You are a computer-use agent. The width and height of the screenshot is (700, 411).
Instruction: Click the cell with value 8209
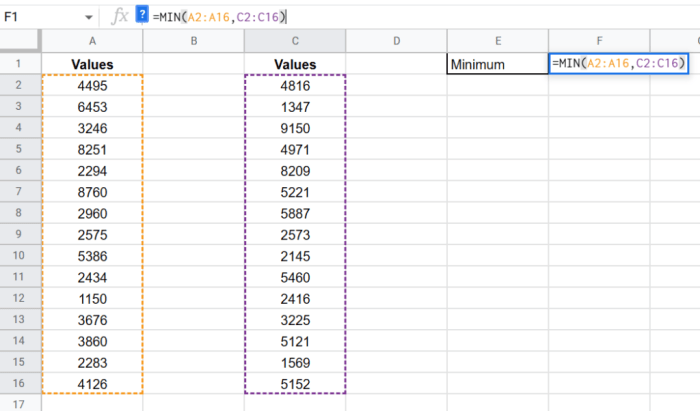tap(295, 170)
